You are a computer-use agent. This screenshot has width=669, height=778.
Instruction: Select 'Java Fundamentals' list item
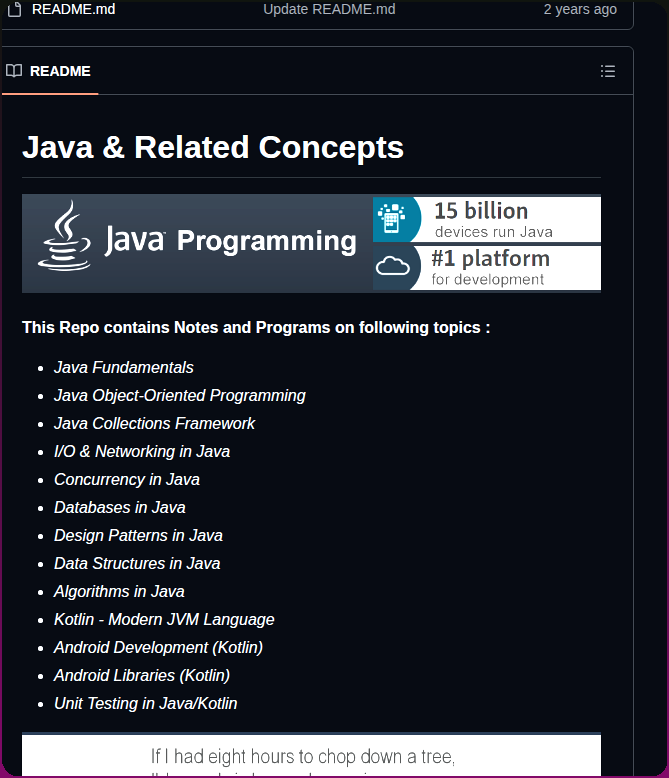point(124,368)
